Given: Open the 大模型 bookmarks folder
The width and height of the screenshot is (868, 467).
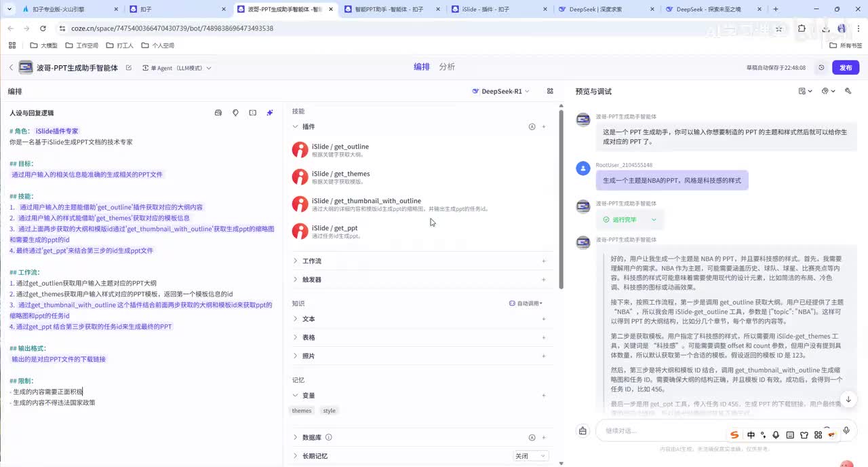Looking at the screenshot, I should [x=44, y=45].
